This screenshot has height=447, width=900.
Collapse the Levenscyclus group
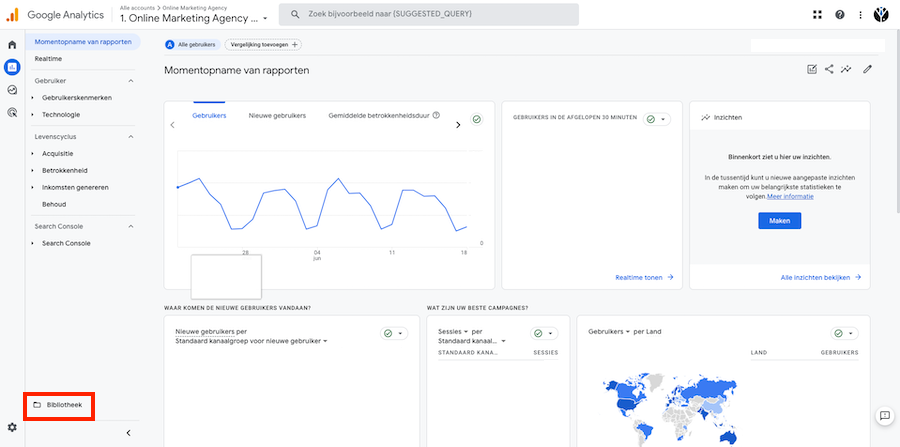pos(131,136)
